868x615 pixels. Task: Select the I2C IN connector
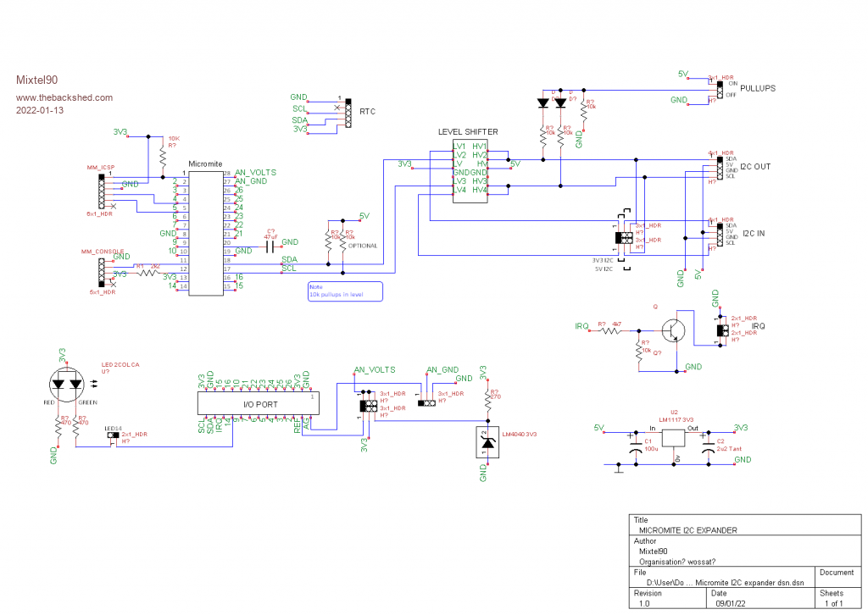tap(720, 234)
